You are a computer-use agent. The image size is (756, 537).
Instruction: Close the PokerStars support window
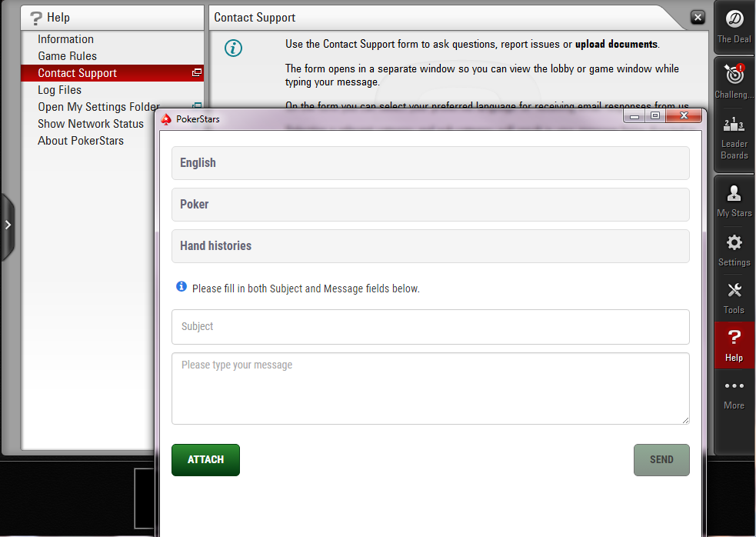(x=684, y=116)
